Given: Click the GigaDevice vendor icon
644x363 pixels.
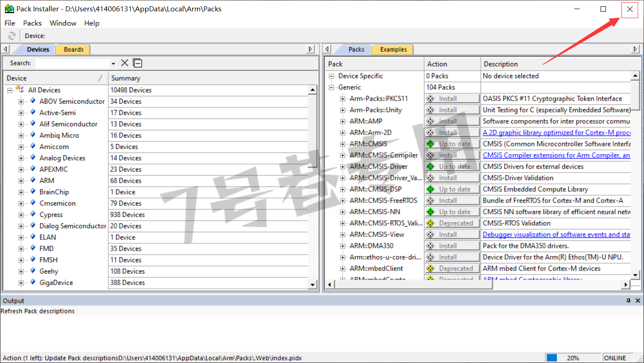Looking at the screenshot, I should pyautogui.click(x=33, y=282).
